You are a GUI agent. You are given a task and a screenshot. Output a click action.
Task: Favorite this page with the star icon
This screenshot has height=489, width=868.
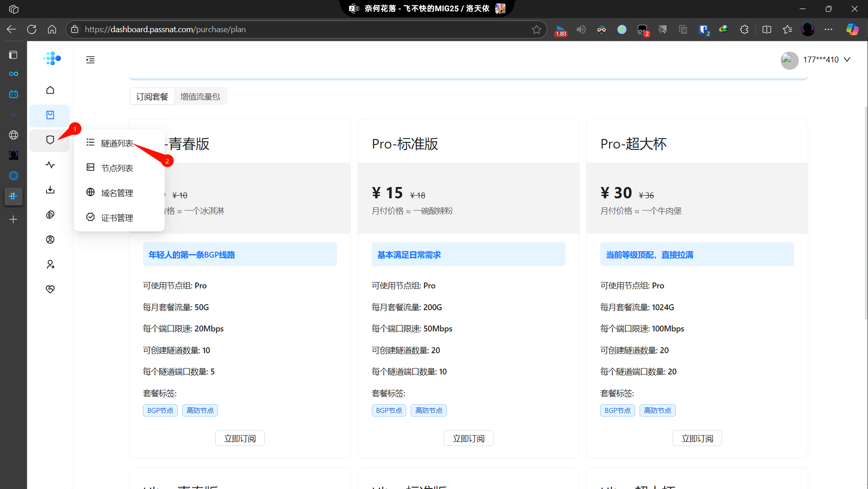click(x=536, y=29)
